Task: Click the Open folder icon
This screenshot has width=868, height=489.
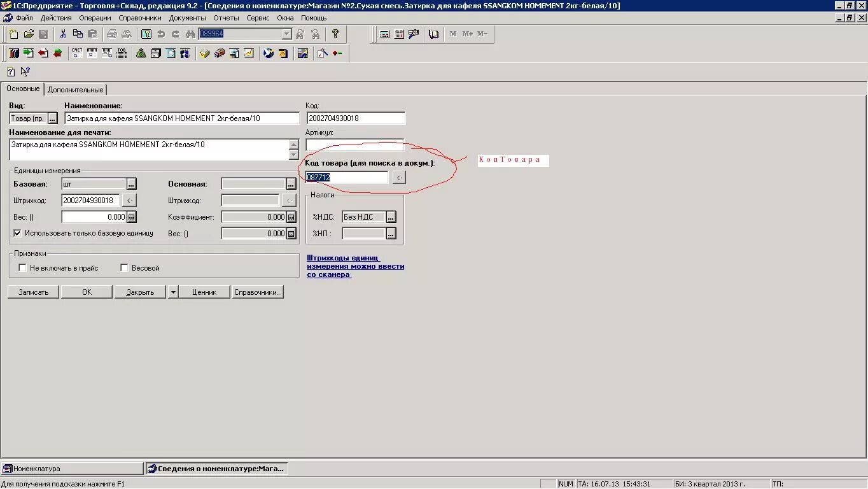Action: coord(29,34)
